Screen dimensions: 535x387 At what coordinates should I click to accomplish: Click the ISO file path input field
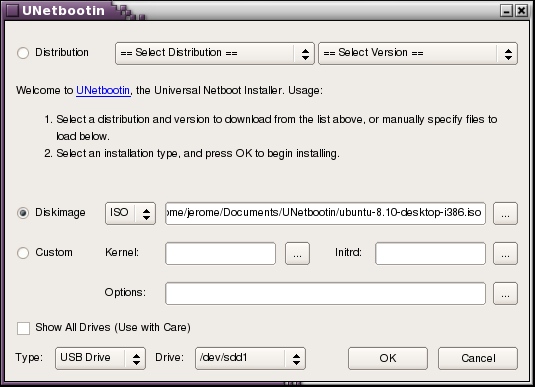[326, 213]
